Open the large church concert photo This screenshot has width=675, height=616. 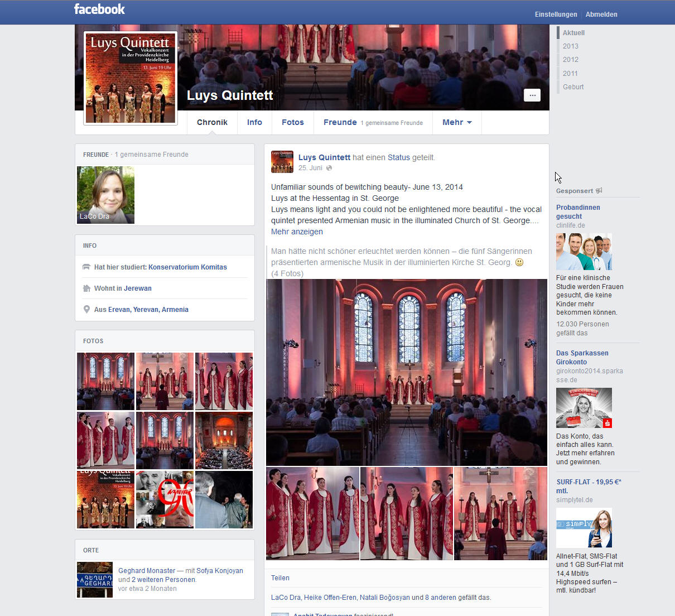point(407,372)
